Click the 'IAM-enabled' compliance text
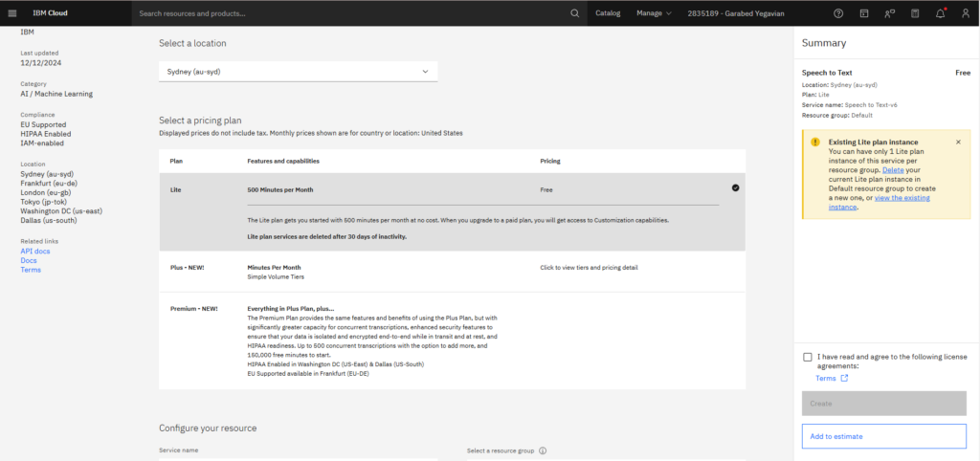The width and height of the screenshot is (980, 461). pyautogui.click(x=42, y=143)
